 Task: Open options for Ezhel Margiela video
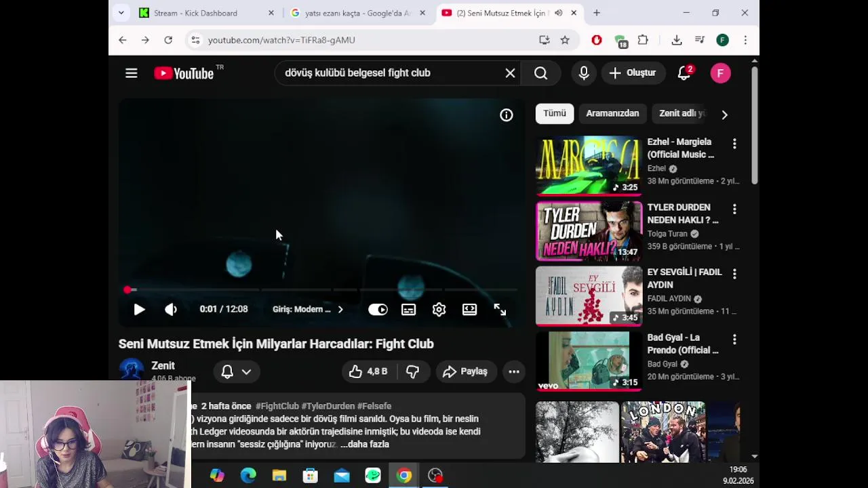tap(734, 144)
